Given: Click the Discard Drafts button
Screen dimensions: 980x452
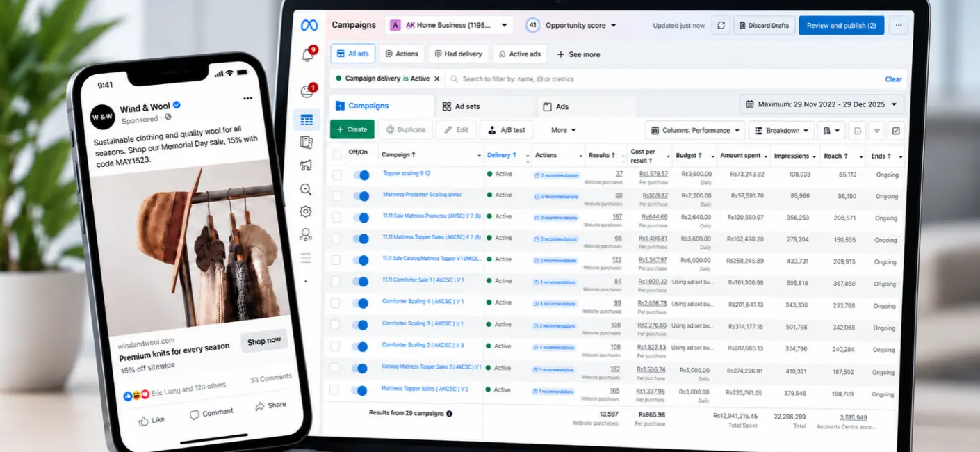Looking at the screenshot, I should 764,26.
